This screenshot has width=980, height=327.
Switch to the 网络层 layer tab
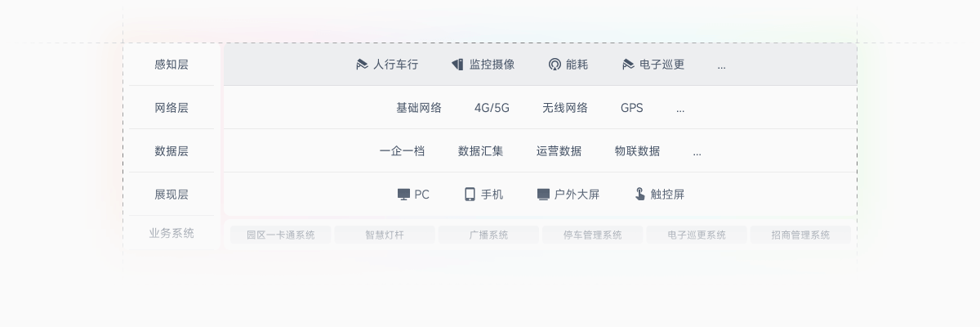pyautogui.click(x=171, y=108)
